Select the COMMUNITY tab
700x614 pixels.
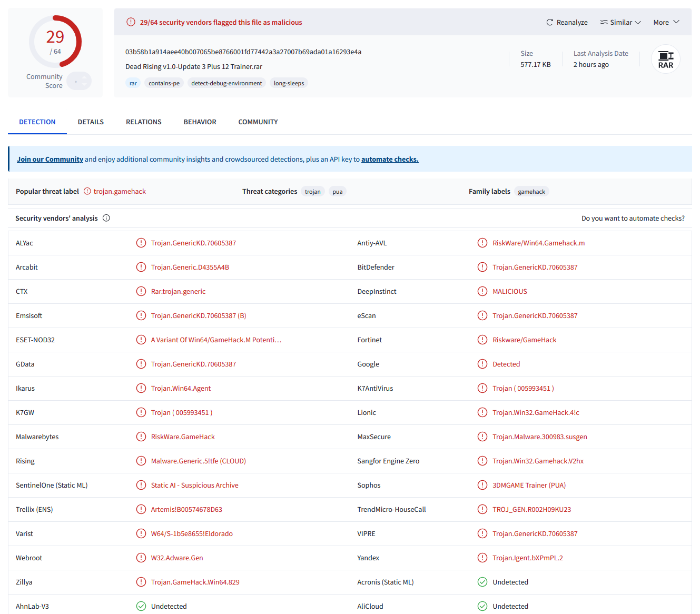[x=258, y=122]
